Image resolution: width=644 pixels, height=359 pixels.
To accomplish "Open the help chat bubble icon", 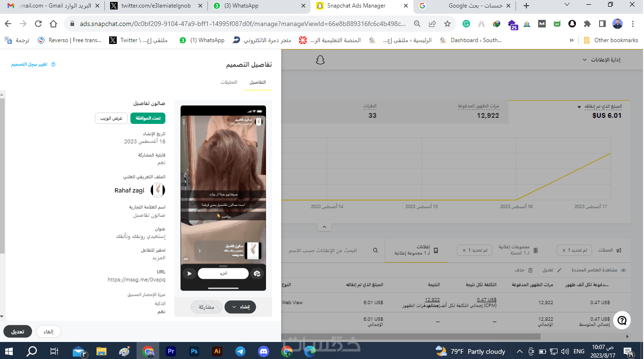I will [x=622, y=321].
